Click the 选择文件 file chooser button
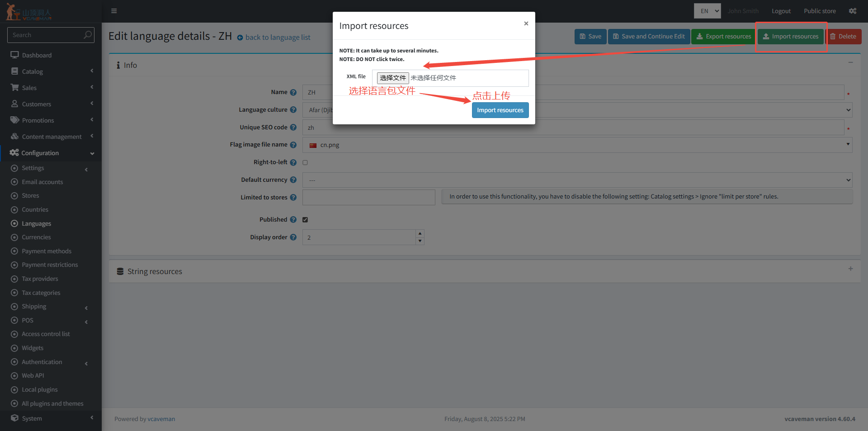This screenshot has height=431, width=868. 392,78
